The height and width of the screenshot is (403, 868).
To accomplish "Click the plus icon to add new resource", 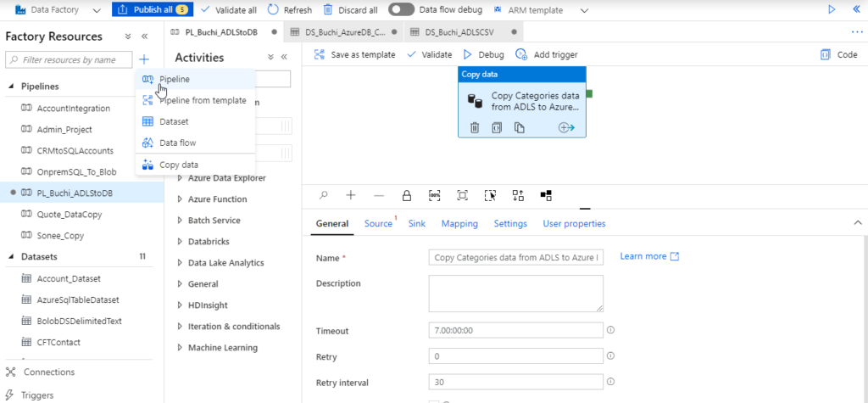I will tap(145, 59).
